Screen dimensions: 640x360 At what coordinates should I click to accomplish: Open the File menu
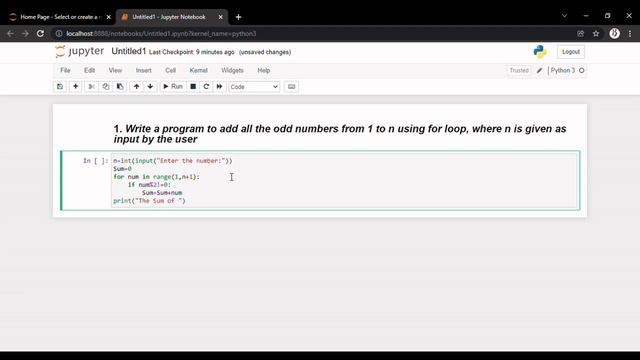[x=65, y=70]
